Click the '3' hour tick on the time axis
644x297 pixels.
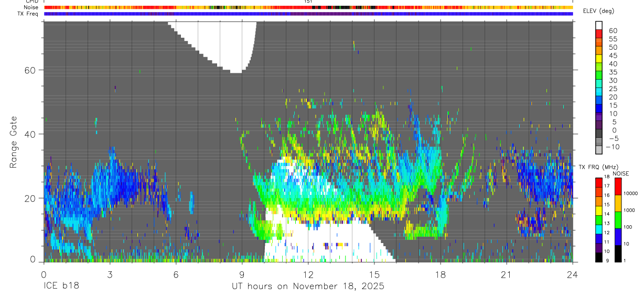[x=110, y=274]
